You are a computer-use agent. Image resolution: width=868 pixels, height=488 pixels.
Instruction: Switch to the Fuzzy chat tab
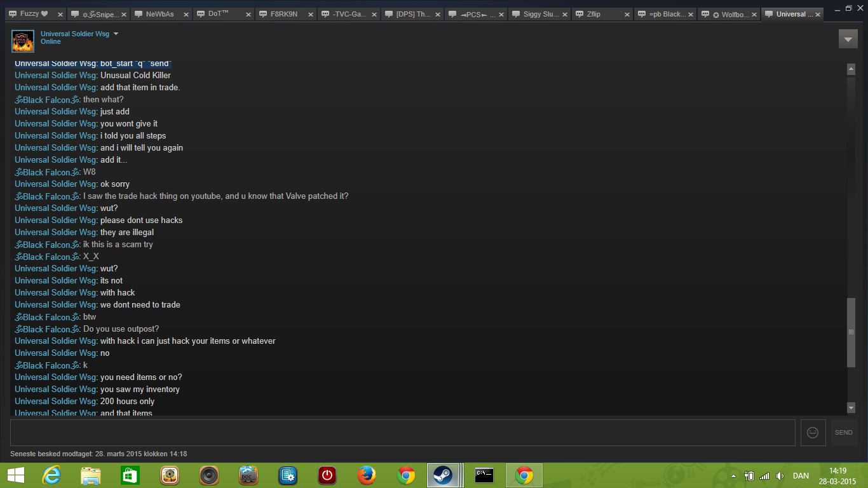tap(29, 14)
